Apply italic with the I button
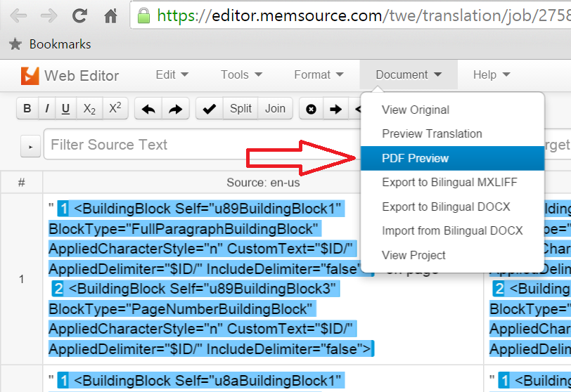 pos(46,108)
